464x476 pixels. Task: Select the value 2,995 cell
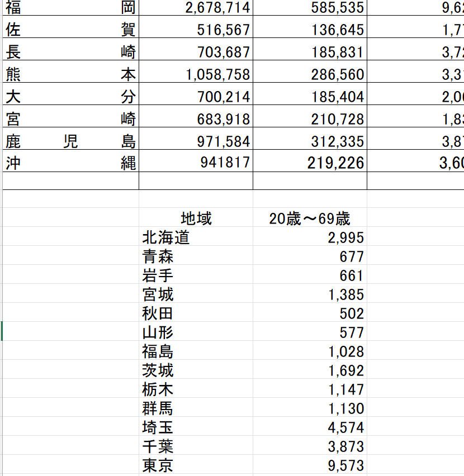[x=310, y=237]
